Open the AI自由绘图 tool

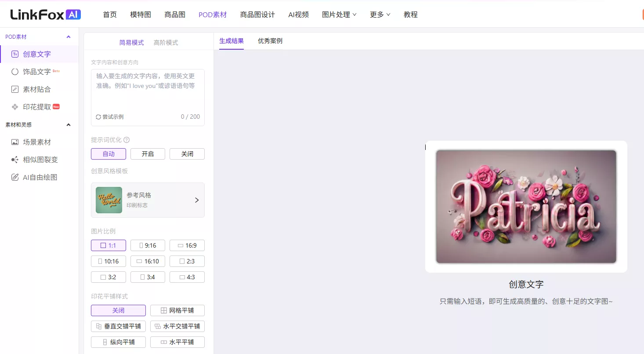pos(39,177)
